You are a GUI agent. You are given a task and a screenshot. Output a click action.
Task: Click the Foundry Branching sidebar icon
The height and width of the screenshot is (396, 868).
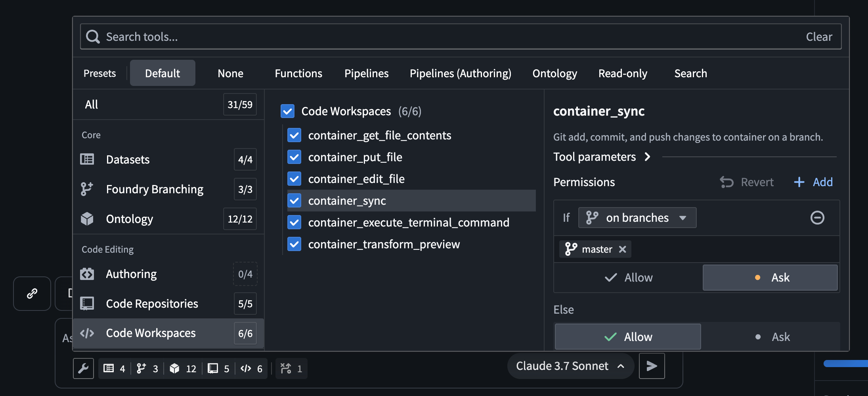point(87,189)
